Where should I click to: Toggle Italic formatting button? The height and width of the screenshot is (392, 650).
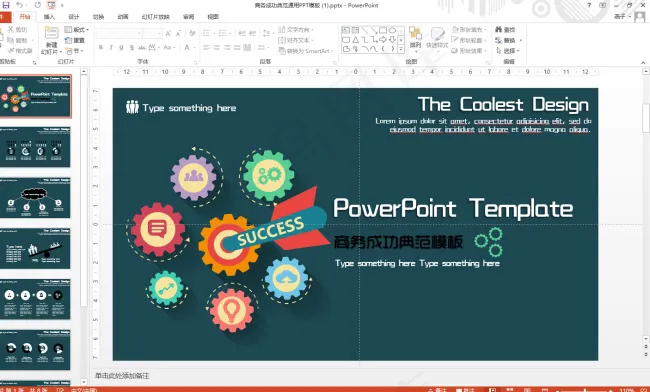[x=111, y=48]
